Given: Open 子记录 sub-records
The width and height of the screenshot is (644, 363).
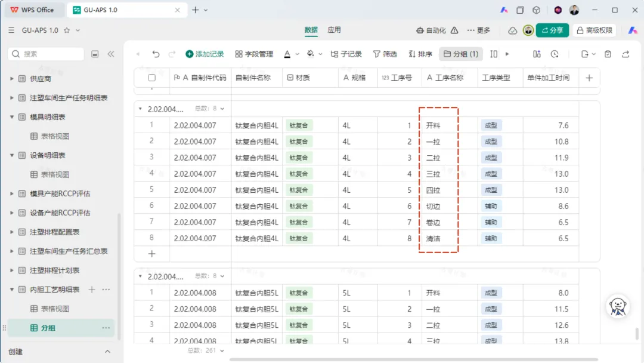Looking at the screenshot, I should (346, 54).
